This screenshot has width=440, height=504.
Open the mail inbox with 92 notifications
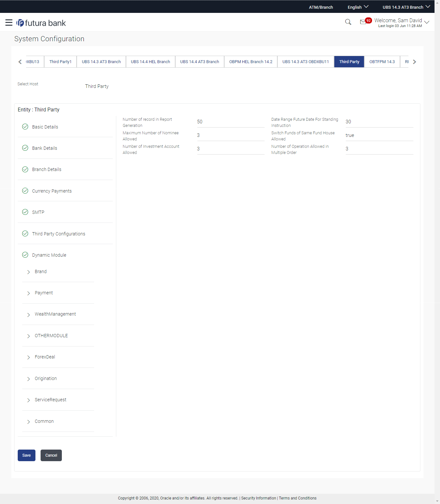[366, 21]
